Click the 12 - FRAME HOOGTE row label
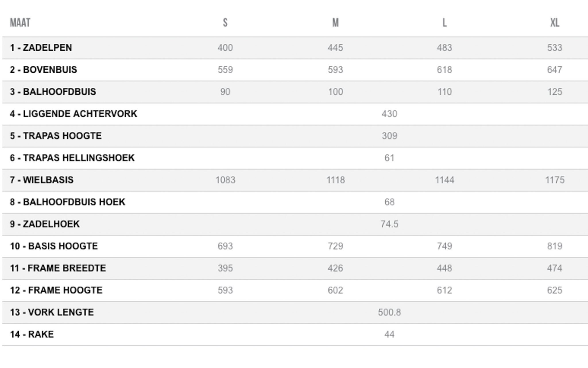Image resolution: width=588 pixels, height=368 pixels. click(56, 290)
